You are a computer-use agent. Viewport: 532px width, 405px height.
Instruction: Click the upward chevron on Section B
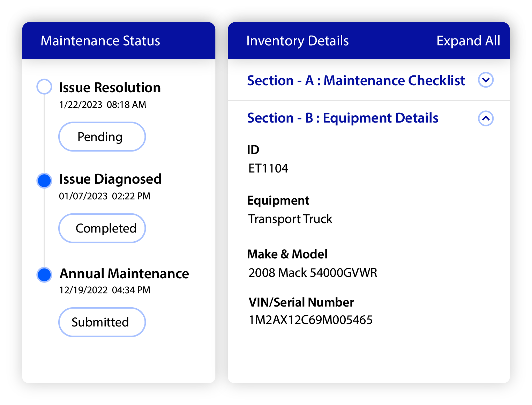tap(486, 119)
